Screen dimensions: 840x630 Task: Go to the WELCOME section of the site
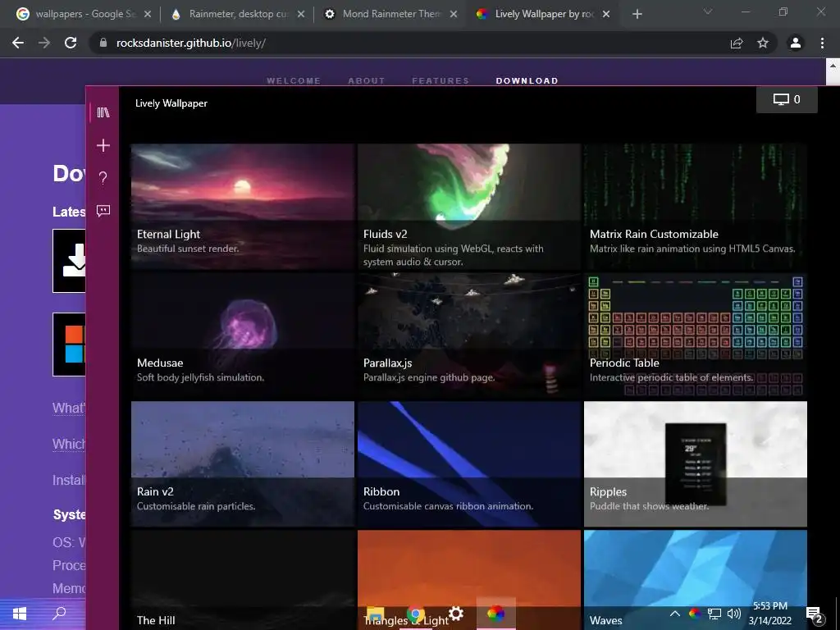point(294,81)
